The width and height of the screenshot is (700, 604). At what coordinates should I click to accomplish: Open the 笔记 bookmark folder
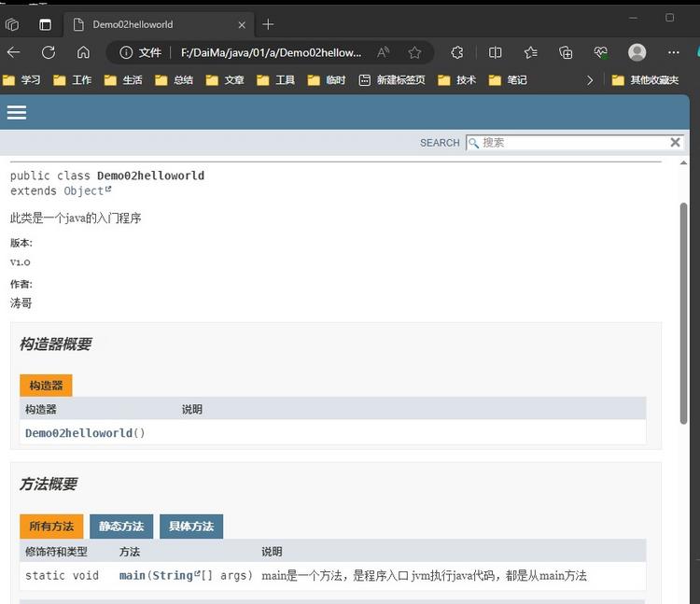pyautogui.click(x=508, y=80)
